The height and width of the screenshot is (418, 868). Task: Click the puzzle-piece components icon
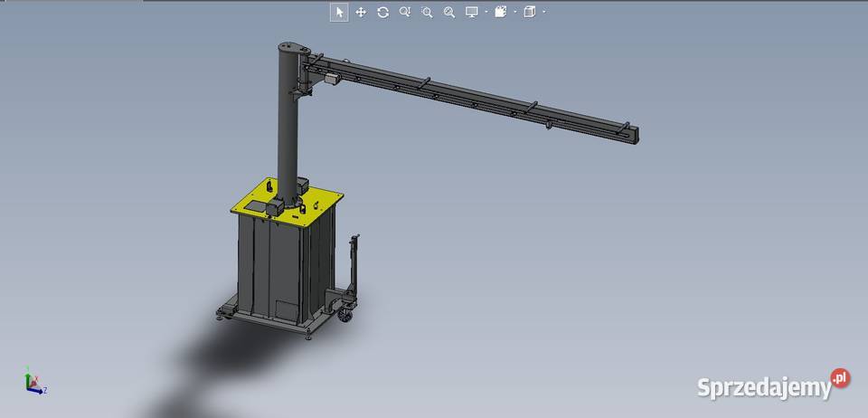(500, 12)
